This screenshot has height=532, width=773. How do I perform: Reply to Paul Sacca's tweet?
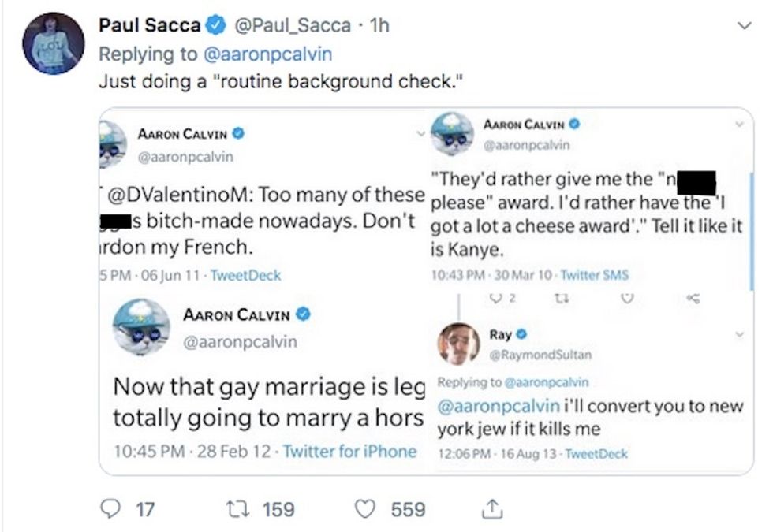[x=111, y=510]
